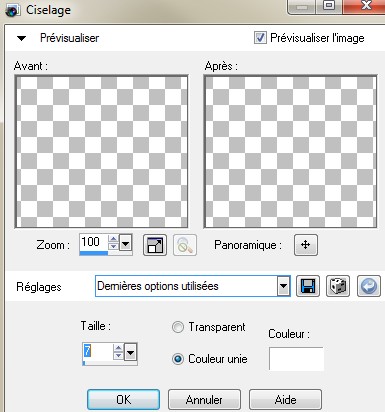Confirm with the OK button
The image size is (385, 412).
point(123,399)
